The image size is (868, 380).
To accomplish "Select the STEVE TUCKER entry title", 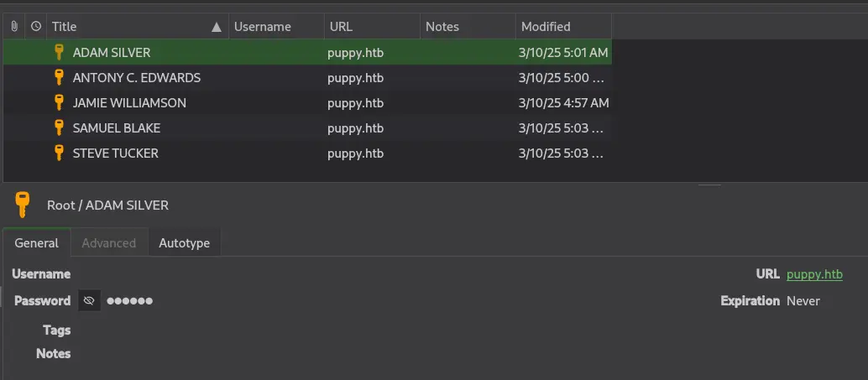I will pos(115,153).
